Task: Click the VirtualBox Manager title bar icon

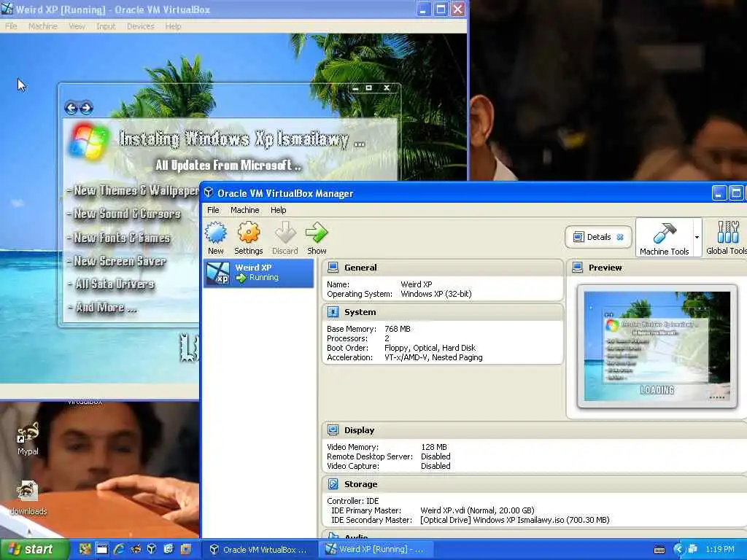Action: point(209,192)
